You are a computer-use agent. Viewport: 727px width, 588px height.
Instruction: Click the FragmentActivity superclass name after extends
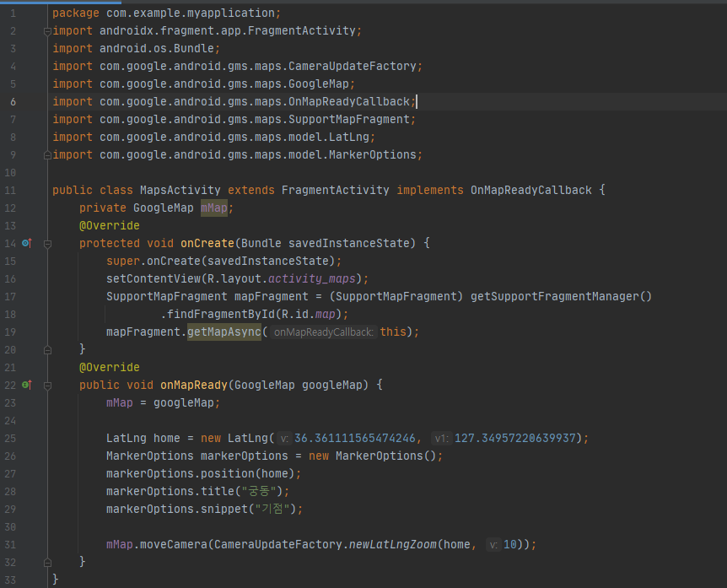[x=335, y=190]
